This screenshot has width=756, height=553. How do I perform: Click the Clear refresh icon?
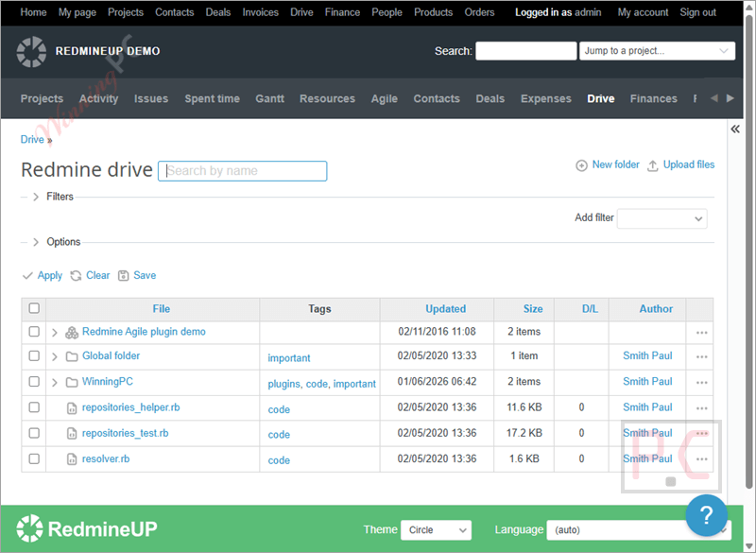(76, 276)
